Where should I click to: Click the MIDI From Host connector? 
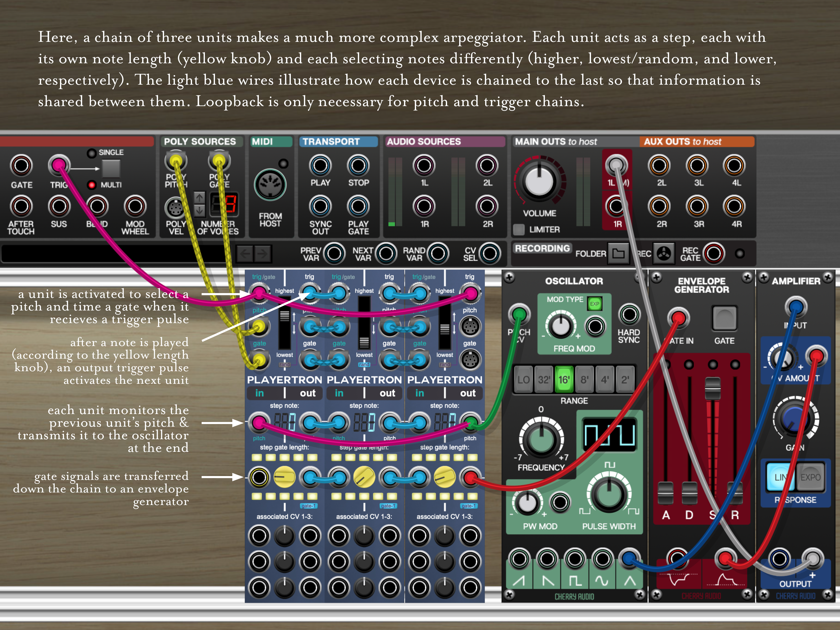[270, 185]
